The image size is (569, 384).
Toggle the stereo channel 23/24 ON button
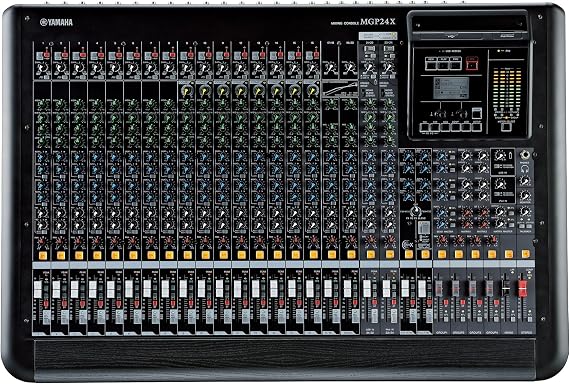(389, 254)
